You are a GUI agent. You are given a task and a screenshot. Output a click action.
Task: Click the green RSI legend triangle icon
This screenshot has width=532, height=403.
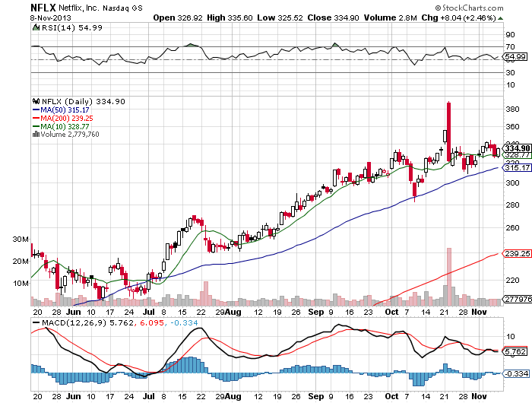tap(36, 27)
